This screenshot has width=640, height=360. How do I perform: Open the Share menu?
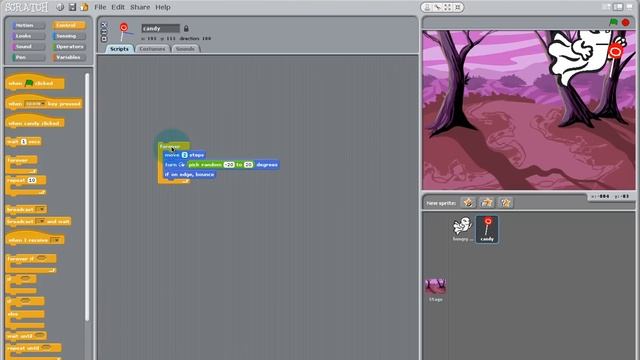pos(140,7)
